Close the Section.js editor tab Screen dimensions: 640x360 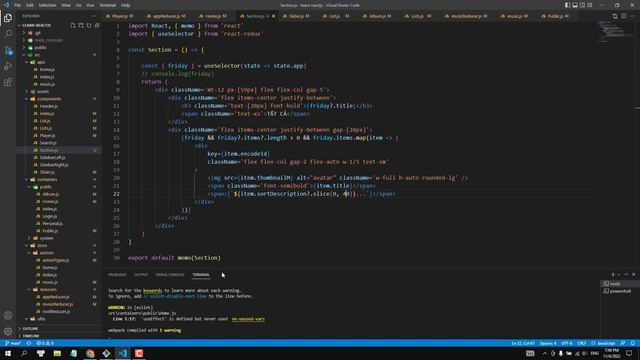[273, 16]
